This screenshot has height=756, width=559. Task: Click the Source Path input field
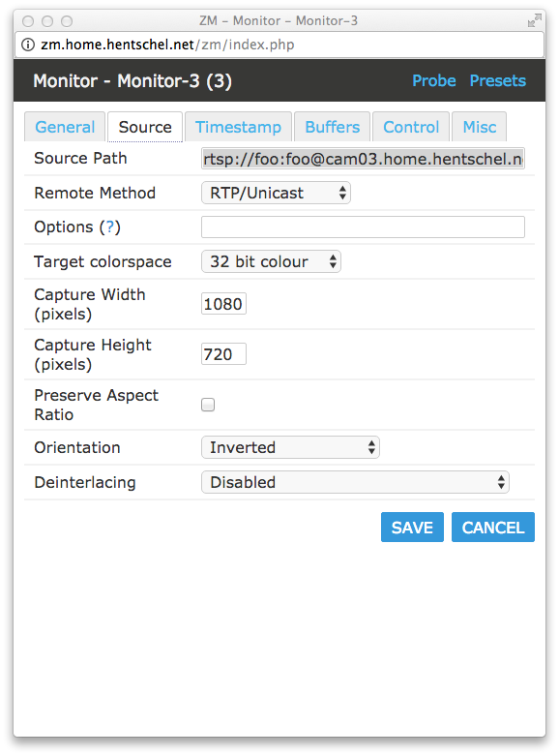coord(363,159)
